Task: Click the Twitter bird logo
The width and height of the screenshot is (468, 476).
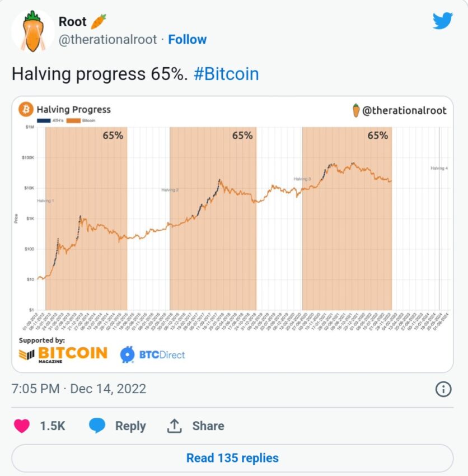Action: click(x=443, y=21)
